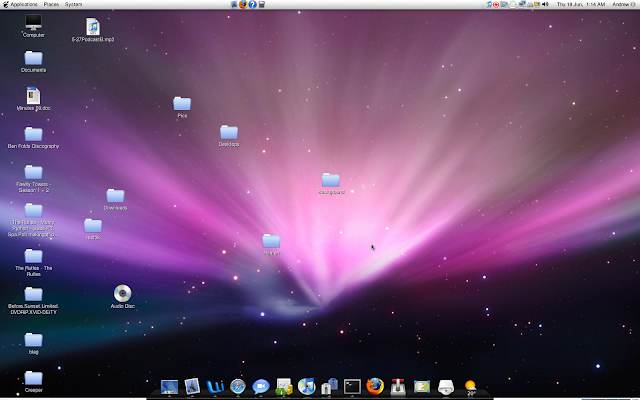Image resolution: width=640 pixels, height=400 pixels.
Task: Select the Computer desktop icon
Action: tap(33, 25)
